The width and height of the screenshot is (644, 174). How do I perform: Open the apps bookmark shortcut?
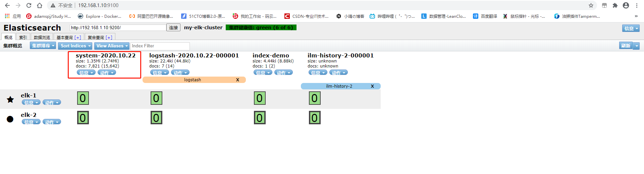(13, 16)
